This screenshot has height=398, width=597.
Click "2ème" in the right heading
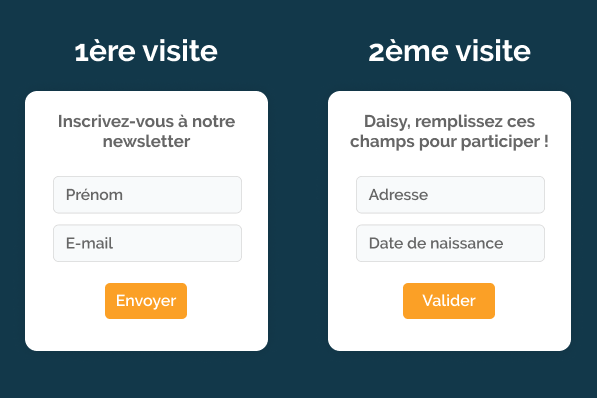tap(408, 51)
